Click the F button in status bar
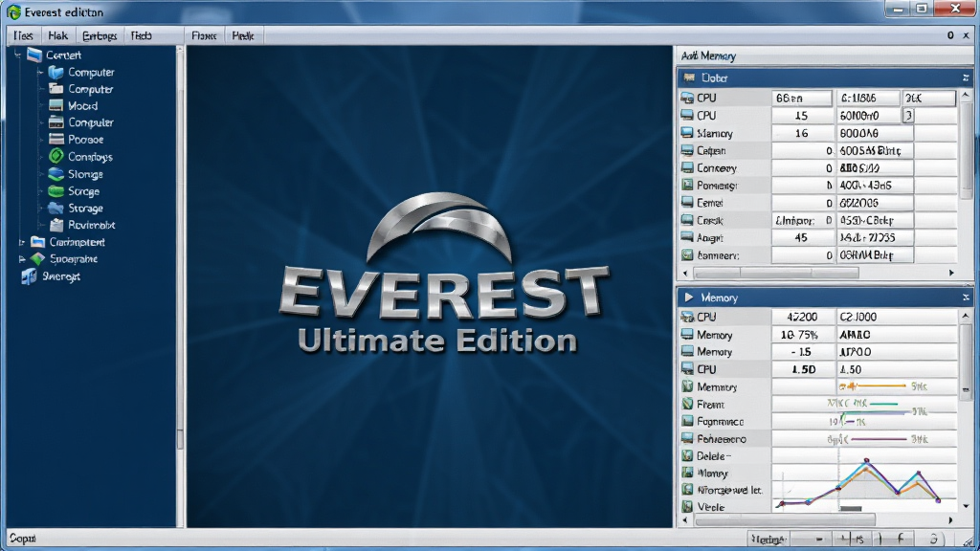The image size is (980, 551). pyautogui.click(x=901, y=539)
